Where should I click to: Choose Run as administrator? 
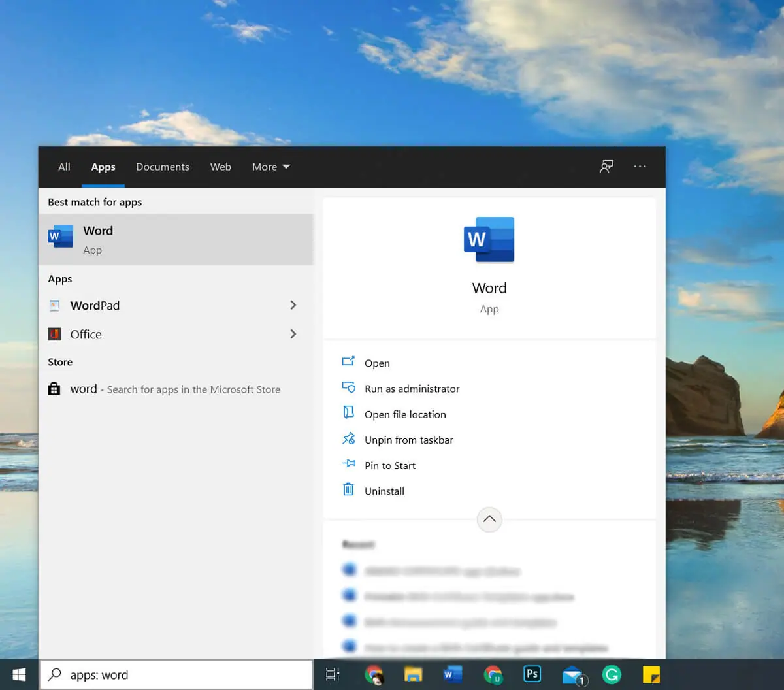[412, 389]
